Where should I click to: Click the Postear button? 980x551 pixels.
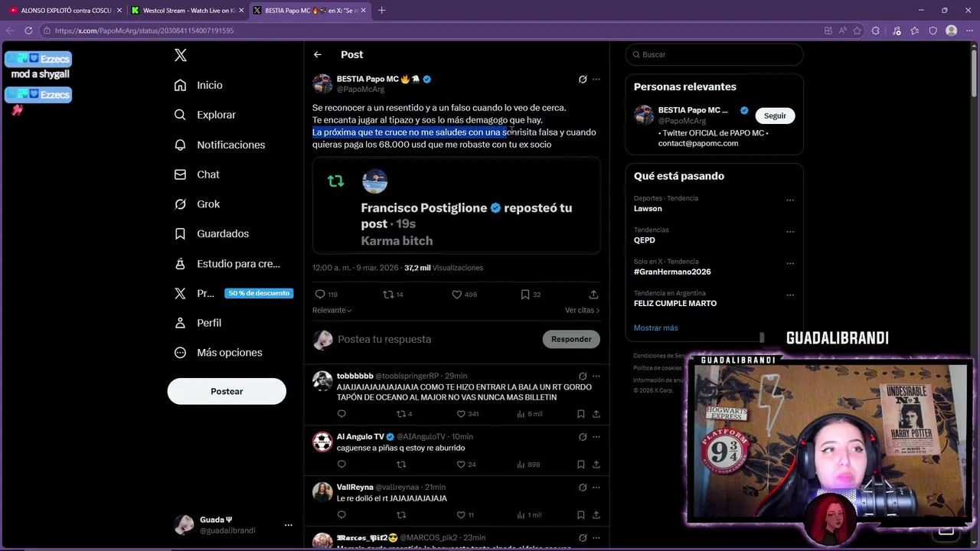coord(227,391)
